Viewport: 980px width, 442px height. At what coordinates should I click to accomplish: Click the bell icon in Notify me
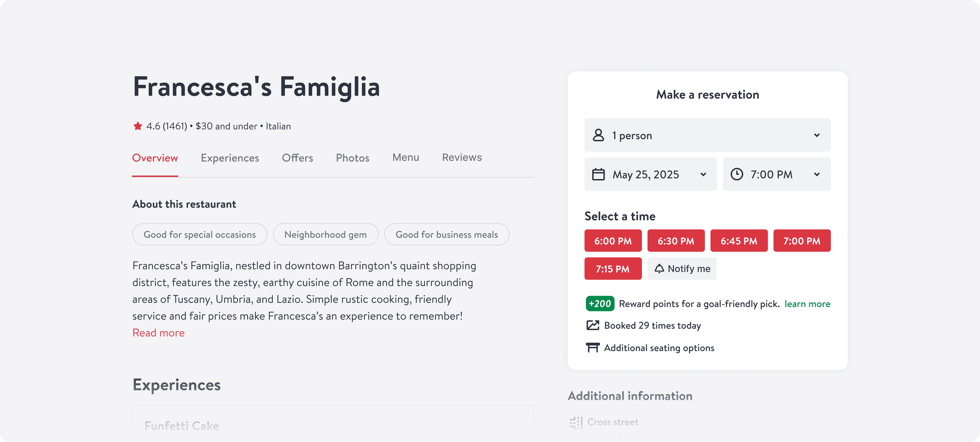tap(659, 269)
